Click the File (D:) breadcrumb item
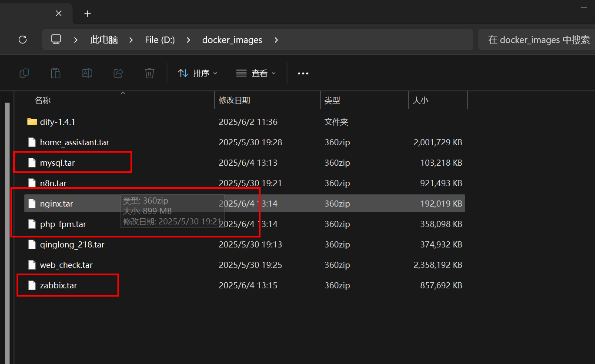Screen dimensions: 595x364 (160, 40)
